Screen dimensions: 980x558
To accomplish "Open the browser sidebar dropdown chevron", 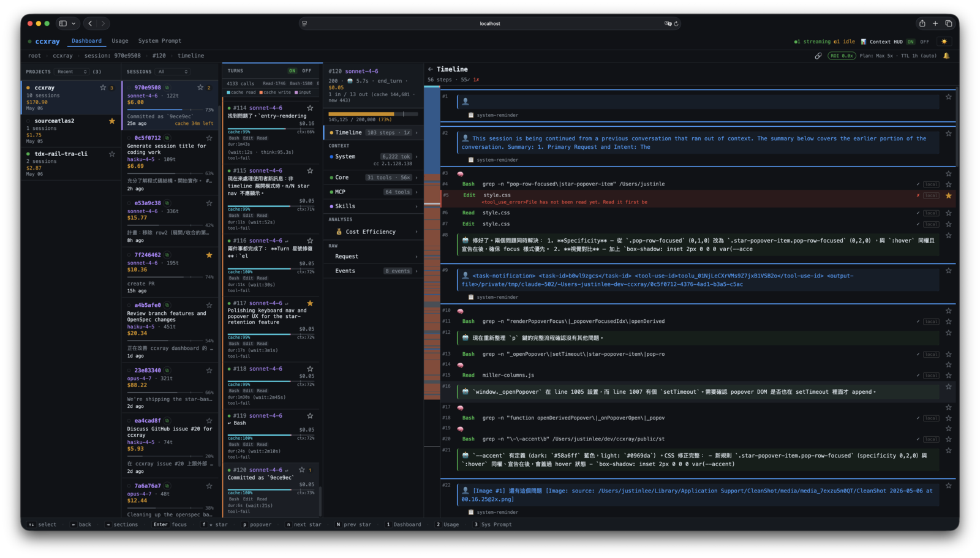I will pos(73,23).
